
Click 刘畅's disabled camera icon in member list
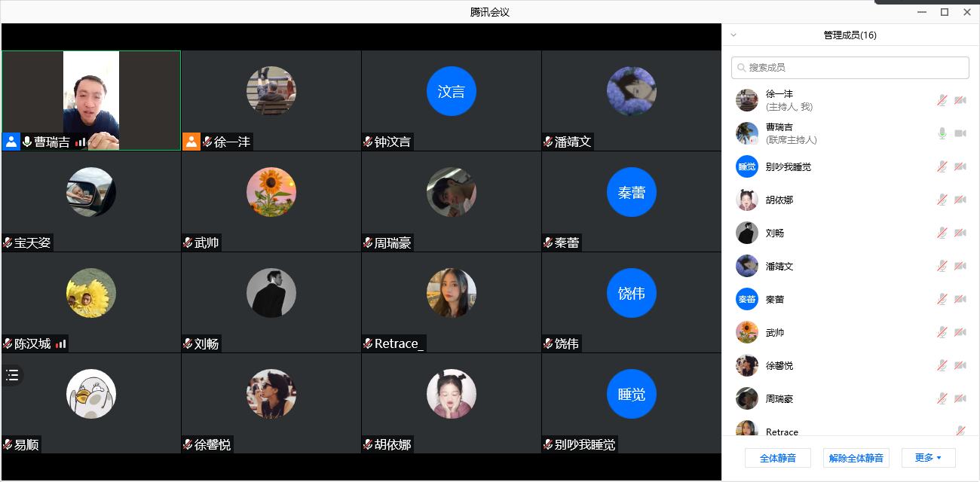click(x=960, y=233)
